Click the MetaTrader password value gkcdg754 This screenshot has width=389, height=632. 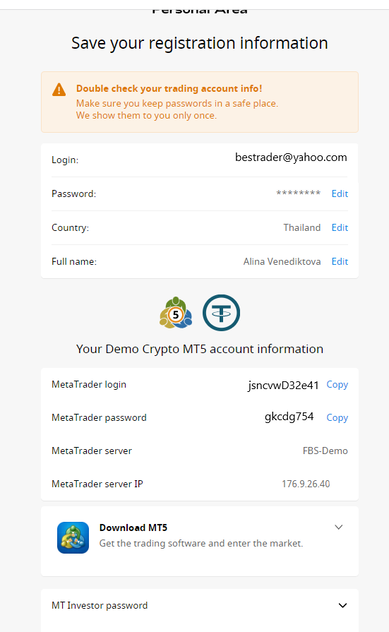pyautogui.click(x=289, y=417)
